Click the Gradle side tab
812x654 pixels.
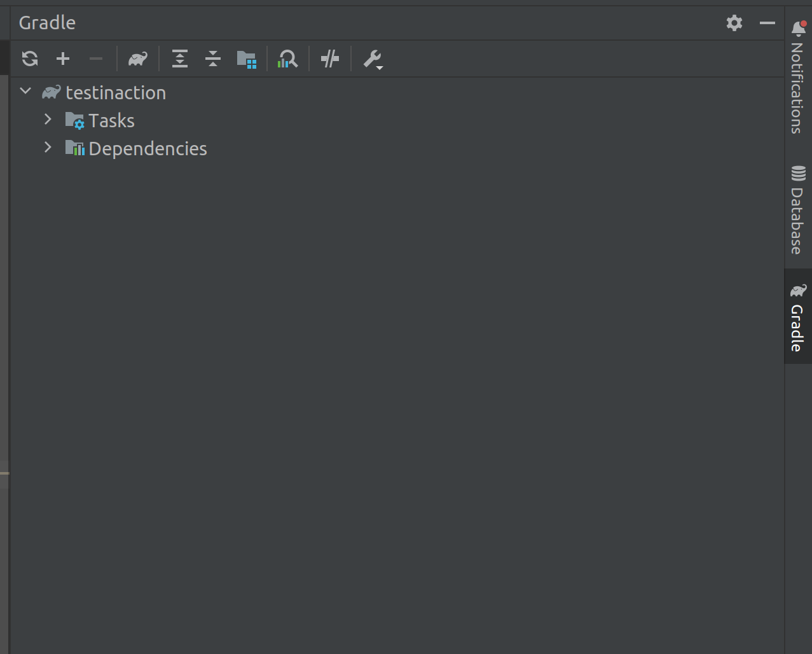(x=798, y=317)
